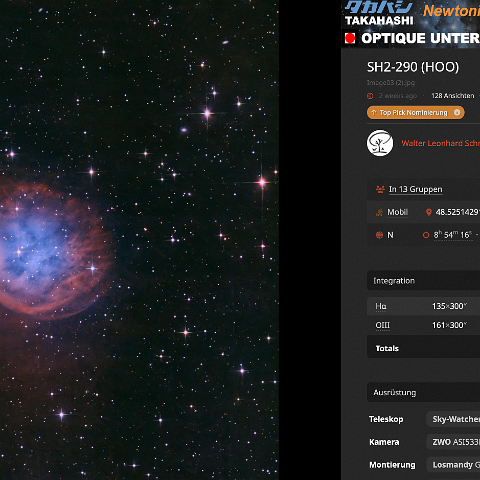Click the Mobil observatory icon

click(x=379, y=212)
